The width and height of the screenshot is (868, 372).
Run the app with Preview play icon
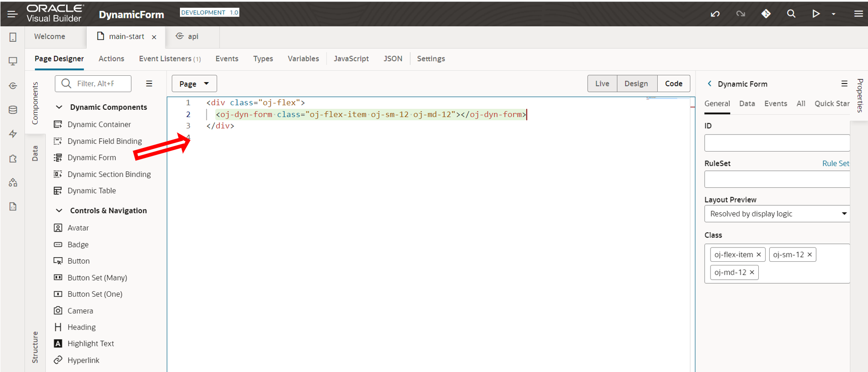click(816, 14)
